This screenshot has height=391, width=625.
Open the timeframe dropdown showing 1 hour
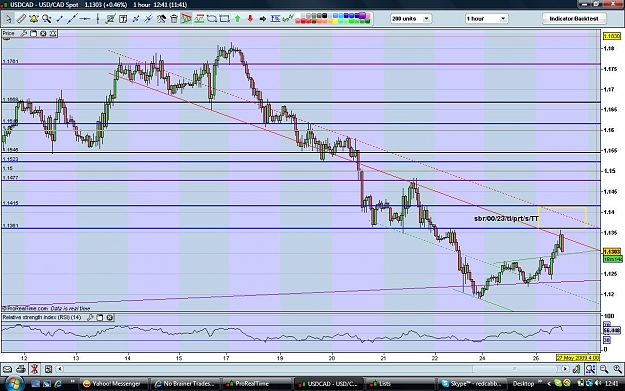[486, 19]
